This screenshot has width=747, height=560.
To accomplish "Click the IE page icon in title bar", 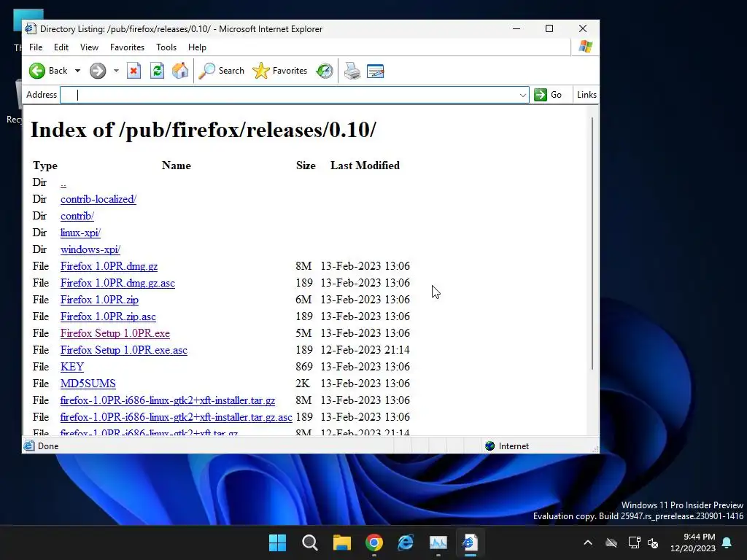I will [31, 28].
